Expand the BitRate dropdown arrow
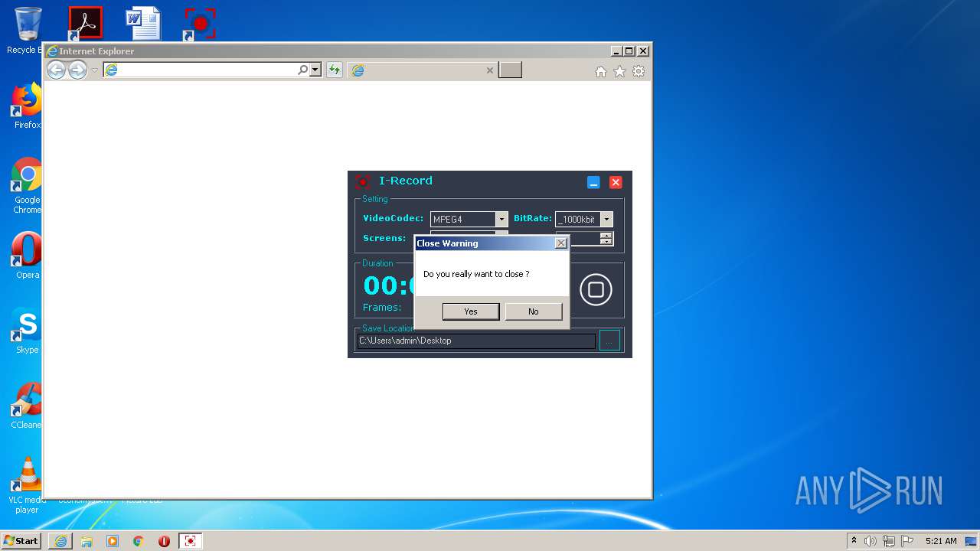Image resolution: width=980 pixels, height=551 pixels. coord(606,220)
